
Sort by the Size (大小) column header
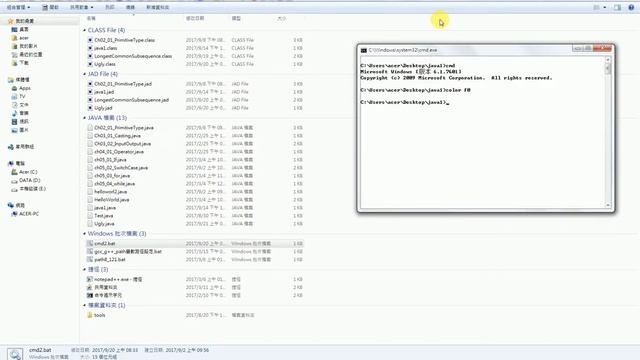pos(282,18)
